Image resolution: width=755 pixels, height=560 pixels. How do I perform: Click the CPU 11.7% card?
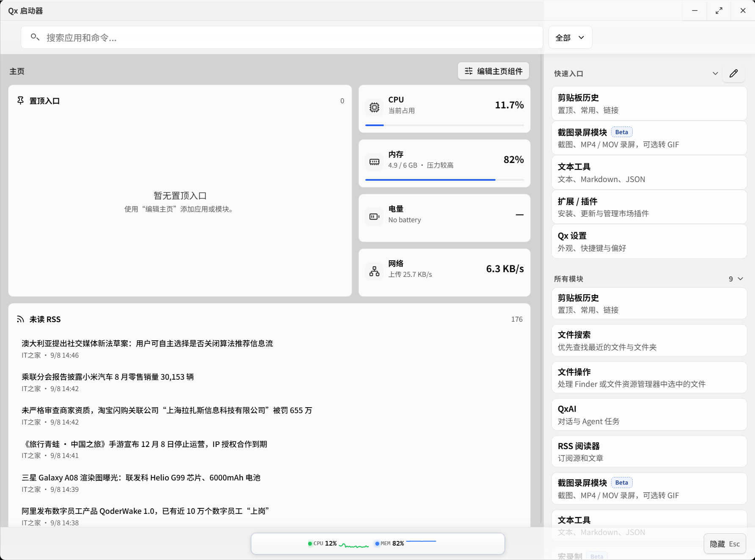point(444,109)
